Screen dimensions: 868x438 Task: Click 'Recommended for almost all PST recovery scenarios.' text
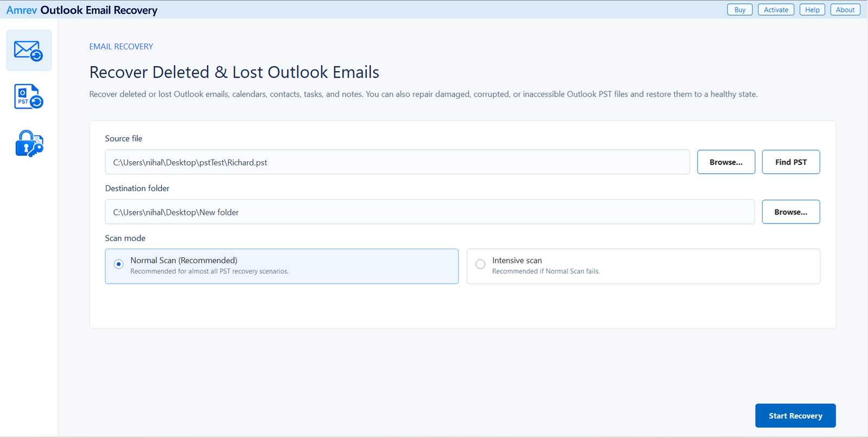(x=209, y=271)
